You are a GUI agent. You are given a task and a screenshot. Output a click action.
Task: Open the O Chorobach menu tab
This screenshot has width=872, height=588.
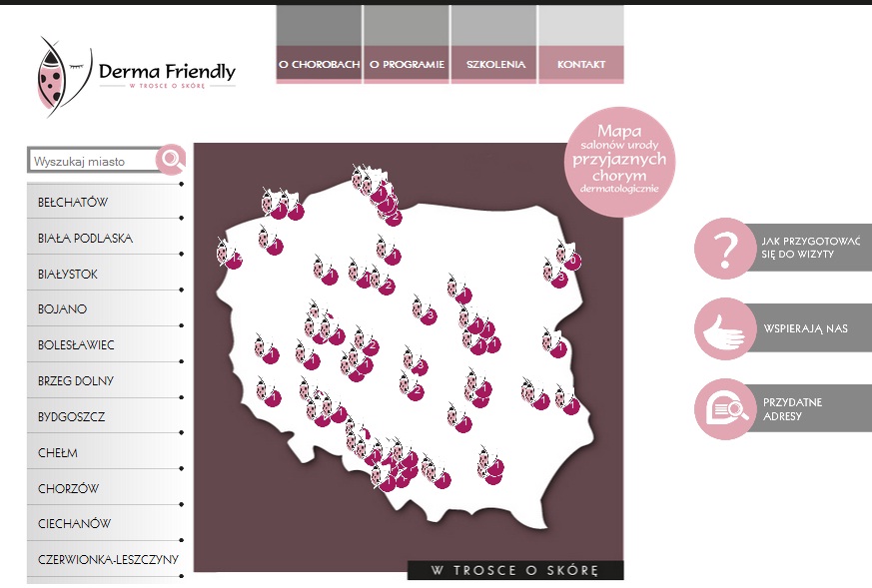[x=319, y=65]
